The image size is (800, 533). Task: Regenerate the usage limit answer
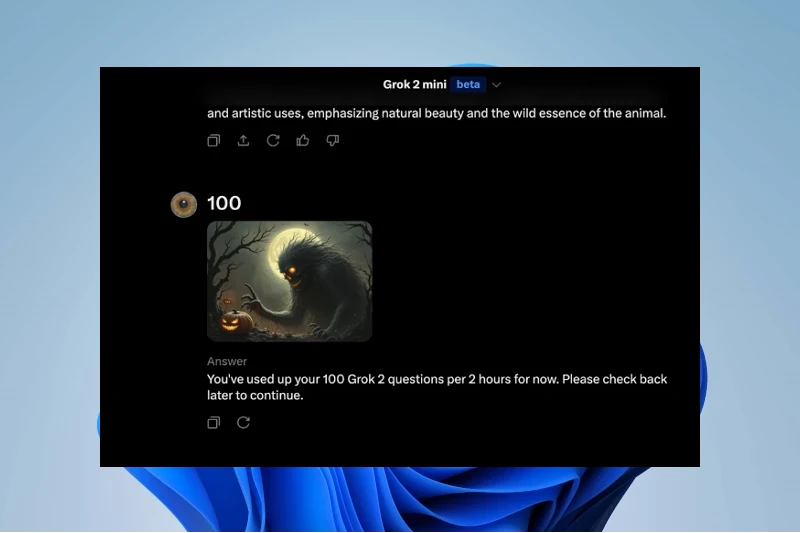click(243, 422)
